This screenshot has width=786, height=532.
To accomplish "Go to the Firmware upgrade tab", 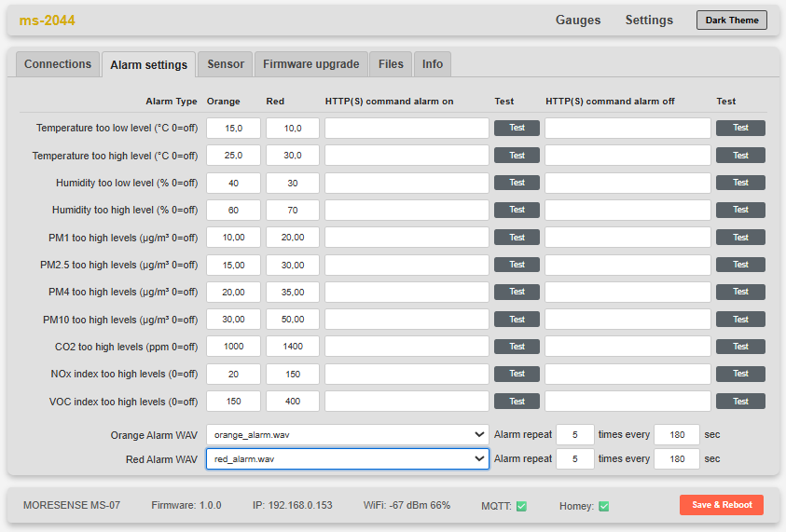I will point(310,64).
